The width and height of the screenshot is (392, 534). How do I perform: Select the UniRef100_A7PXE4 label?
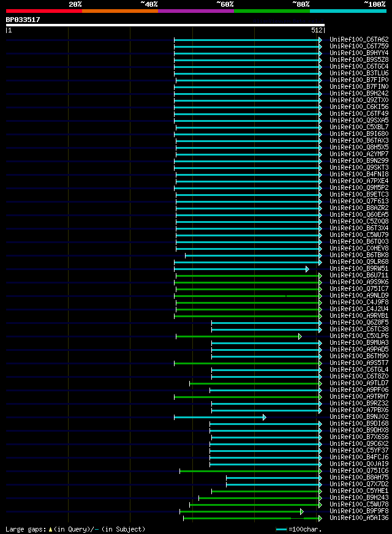pyautogui.click(x=359, y=181)
